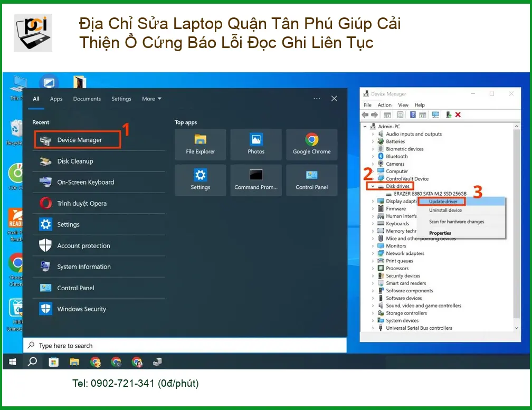The image size is (532, 410).
Task: Click the Show/Hide Action Pane toolbar icon
Action: point(422,115)
